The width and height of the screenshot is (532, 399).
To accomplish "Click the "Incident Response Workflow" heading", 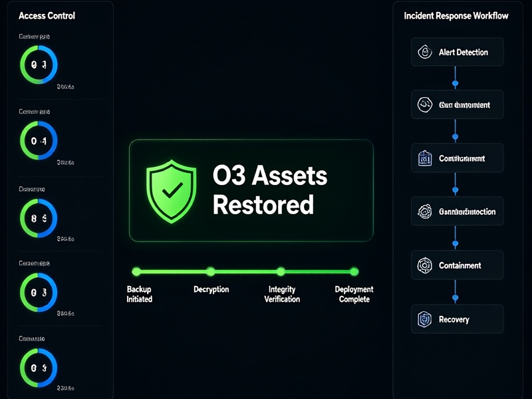I will tap(456, 16).
